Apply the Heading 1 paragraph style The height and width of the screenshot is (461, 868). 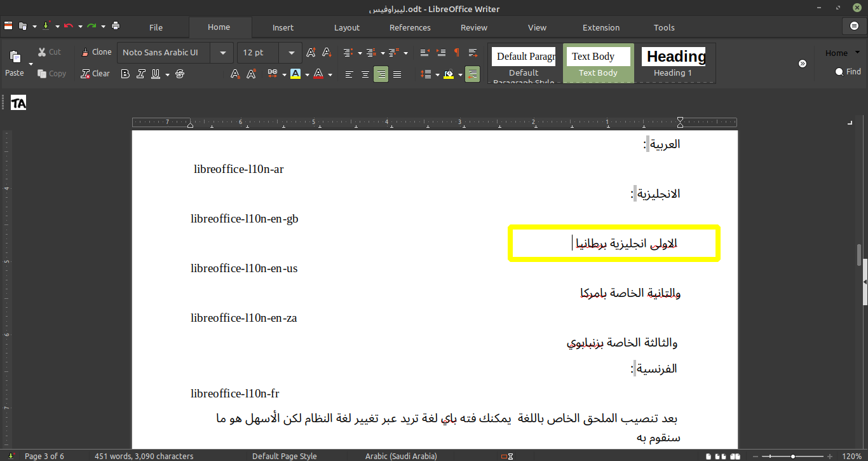point(673,63)
